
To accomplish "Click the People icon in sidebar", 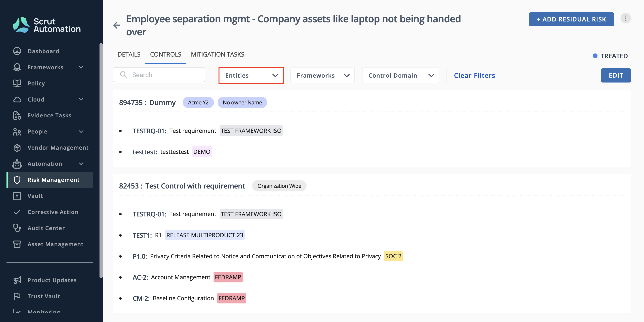I will pyautogui.click(x=17, y=131).
